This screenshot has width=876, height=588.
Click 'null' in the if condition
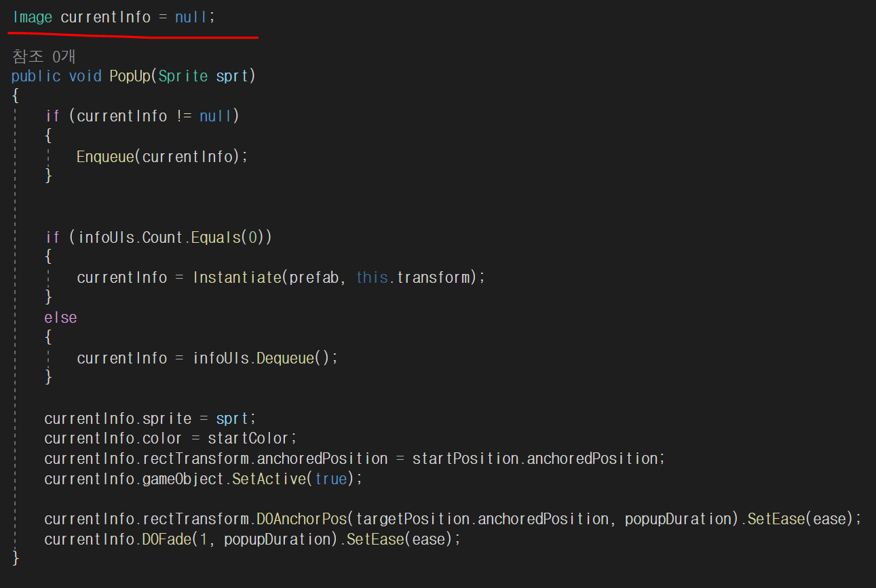[x=216, y=116]
